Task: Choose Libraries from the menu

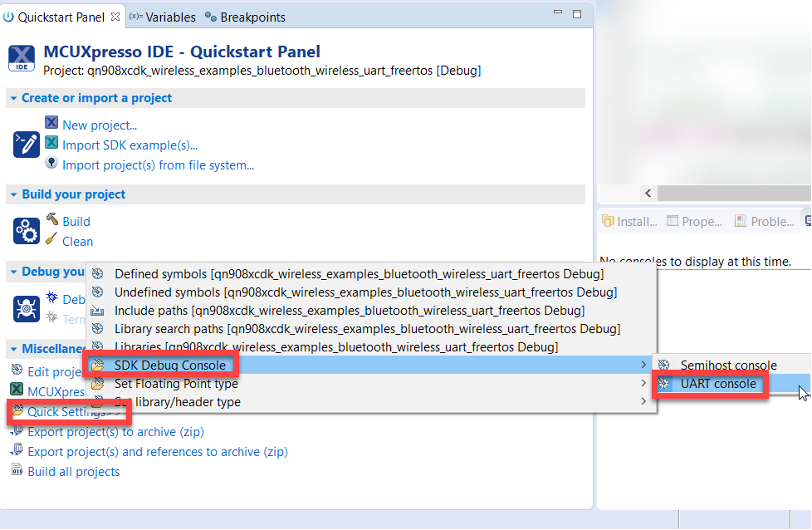Action: point(372,346)
